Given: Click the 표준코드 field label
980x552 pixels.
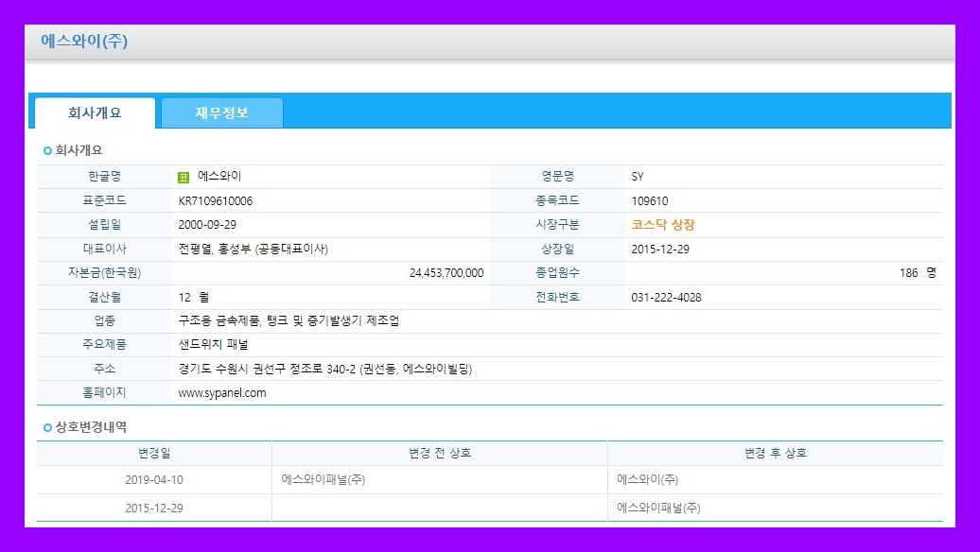Looking at the screenshot, I should tap(104, 201).
